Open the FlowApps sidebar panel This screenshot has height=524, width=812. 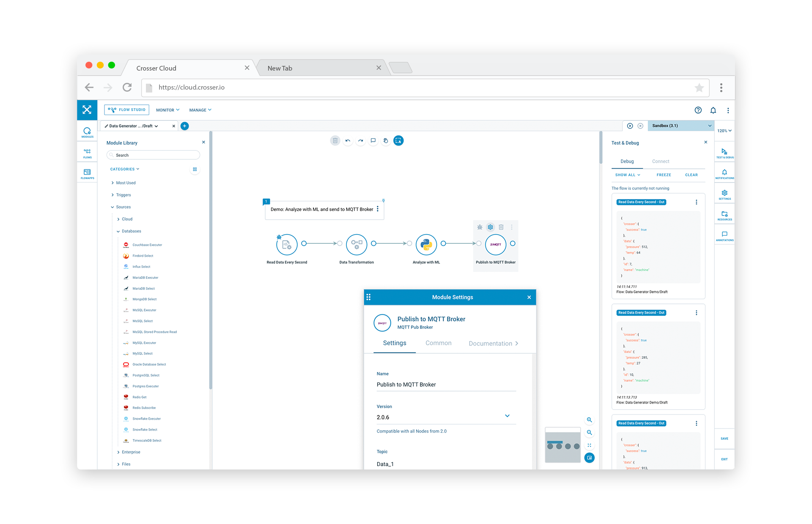(87, 174)
